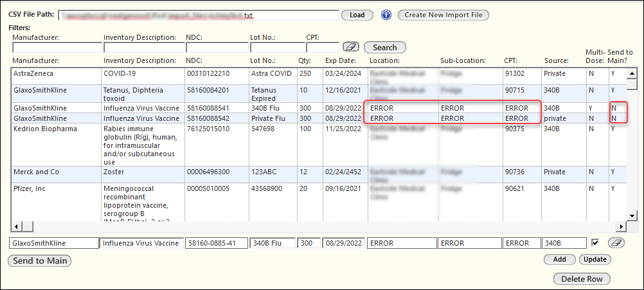Image resolution: width=644 pixels, height=290 pixels.
Task: Focus the NDC filter field
Action: point(217,48)
